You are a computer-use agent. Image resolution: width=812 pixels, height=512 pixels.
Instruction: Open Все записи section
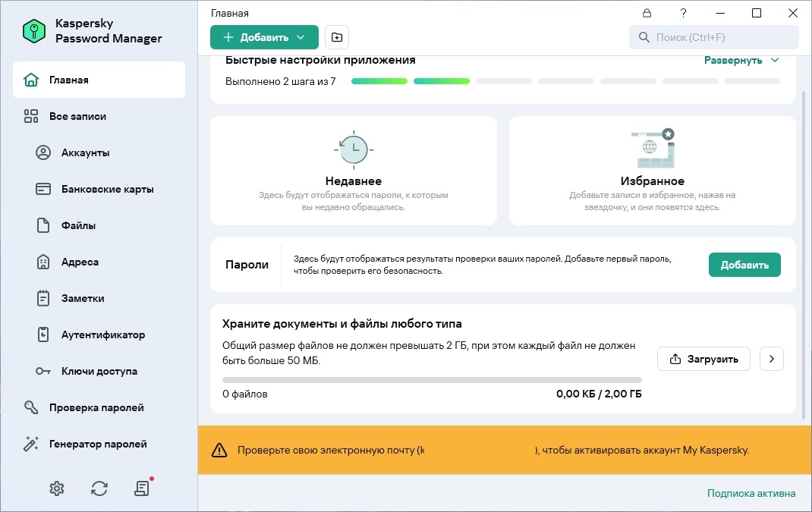[77, 117]
